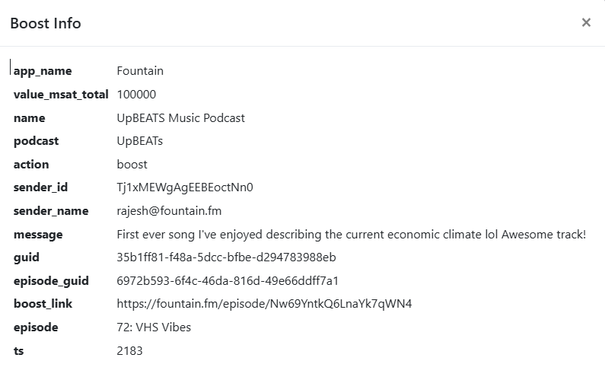Click the episode value 72: VHS Vibes
The image size is (605, 381).
[154, 327]
